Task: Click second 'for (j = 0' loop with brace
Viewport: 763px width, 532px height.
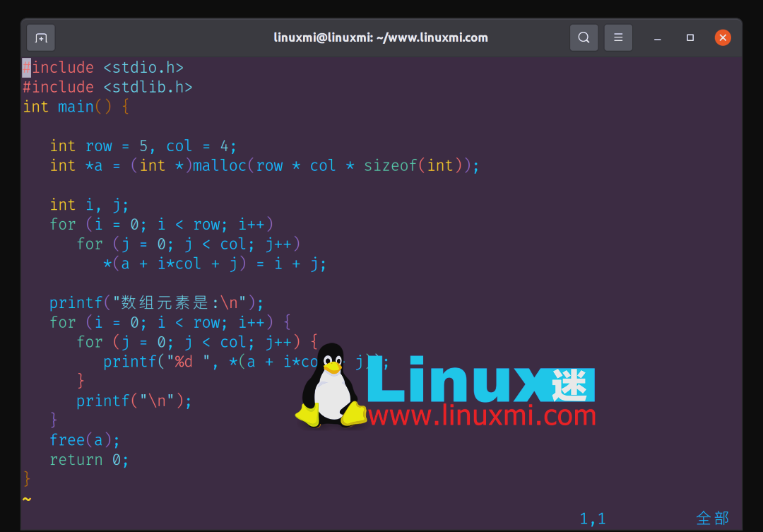Action: [x=197, y=342]
